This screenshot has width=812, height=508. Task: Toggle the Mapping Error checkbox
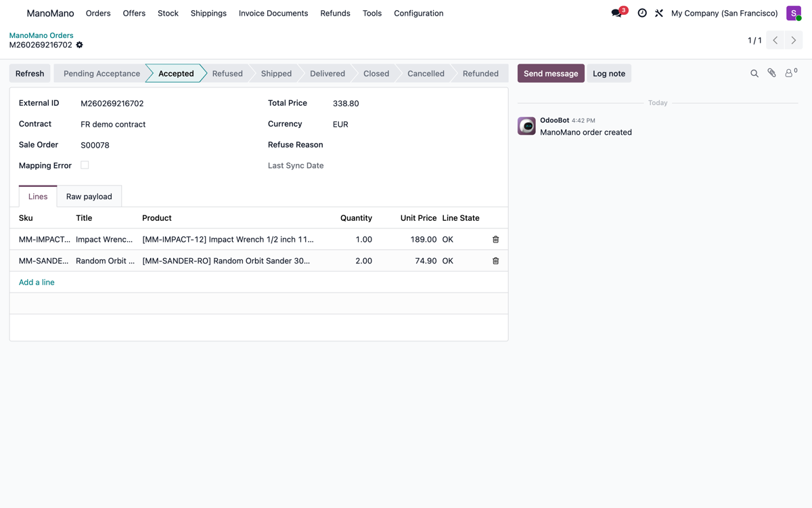click(85, 165)
